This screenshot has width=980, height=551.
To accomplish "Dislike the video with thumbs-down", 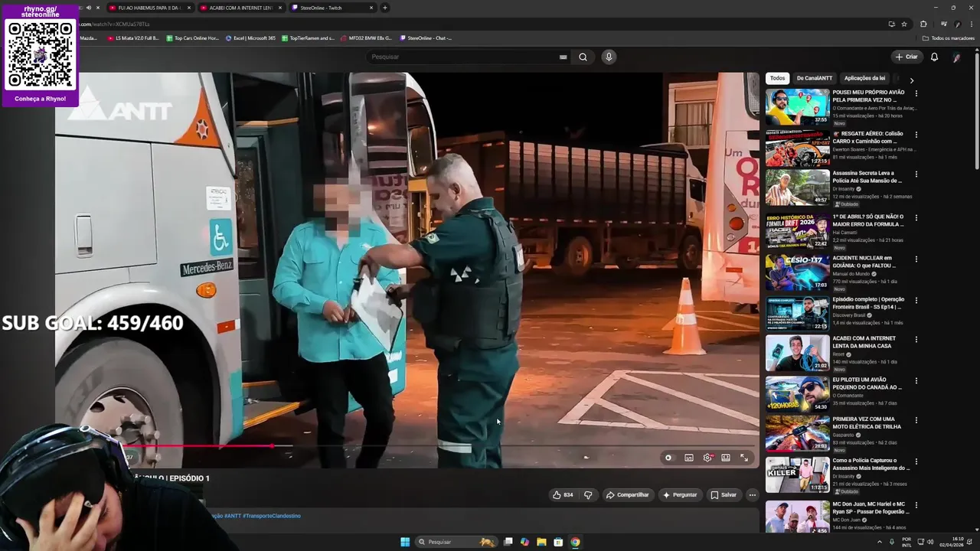I will pyautogui.click(x=588, y=495).
